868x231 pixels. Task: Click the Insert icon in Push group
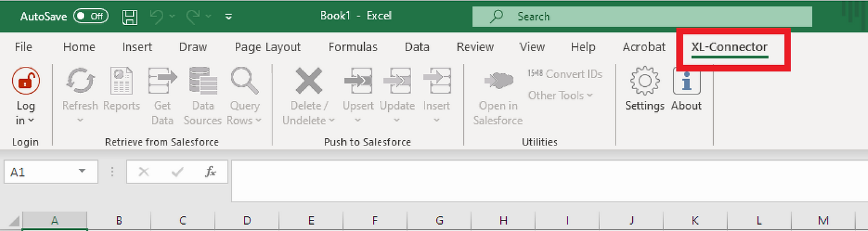click(x=436, y=81)
